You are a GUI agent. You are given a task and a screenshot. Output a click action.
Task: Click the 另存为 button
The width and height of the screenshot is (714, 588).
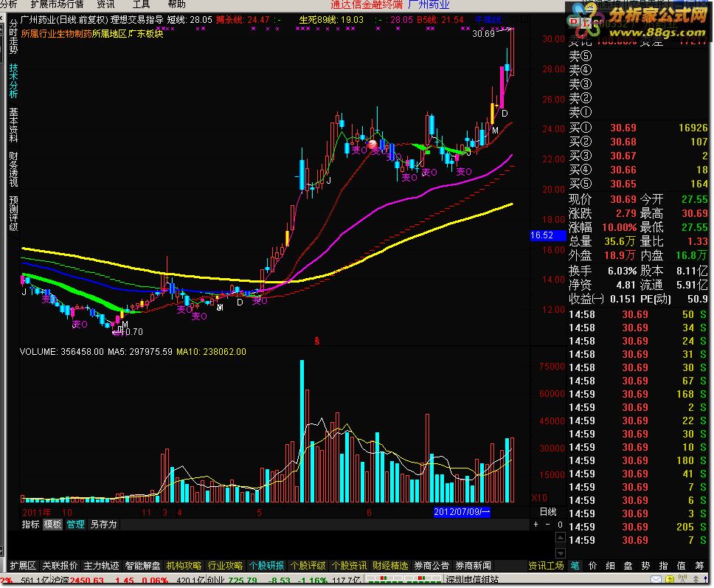coord(103,525)
